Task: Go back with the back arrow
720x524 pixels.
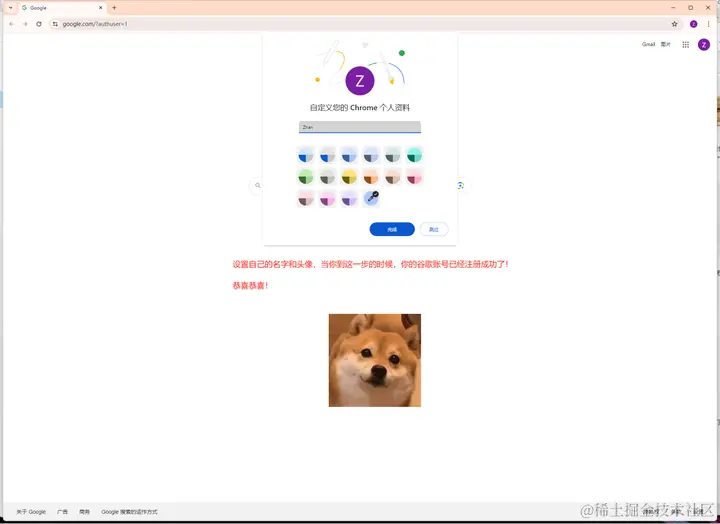Action: coord(11,24)
